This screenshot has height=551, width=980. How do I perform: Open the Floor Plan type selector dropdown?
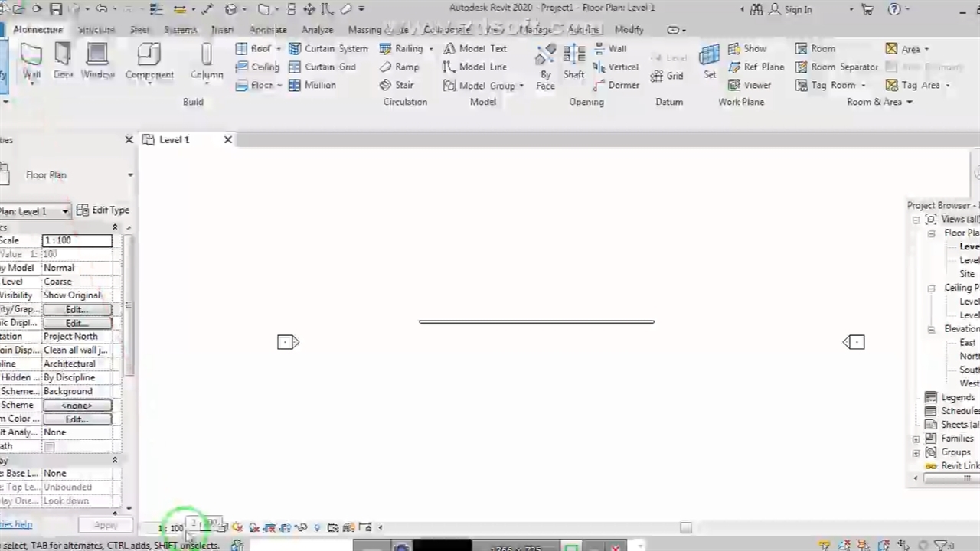tap(130, 175)
